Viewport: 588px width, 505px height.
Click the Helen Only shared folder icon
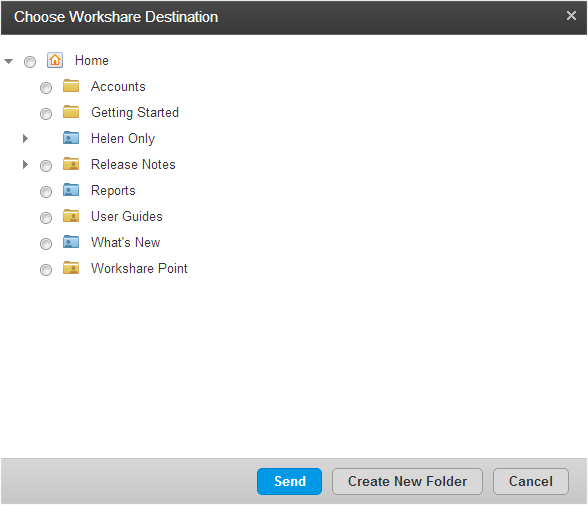[x=71, y=138]
